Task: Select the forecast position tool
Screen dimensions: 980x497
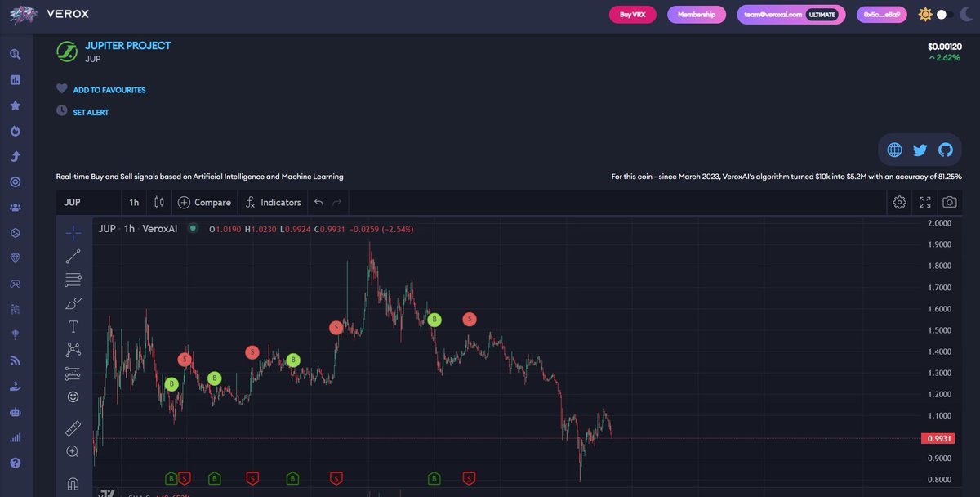Action: 73,374
